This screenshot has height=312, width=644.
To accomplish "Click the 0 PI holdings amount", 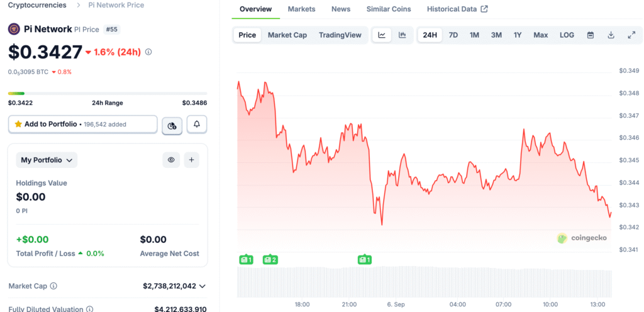I will tap(22, 211).
